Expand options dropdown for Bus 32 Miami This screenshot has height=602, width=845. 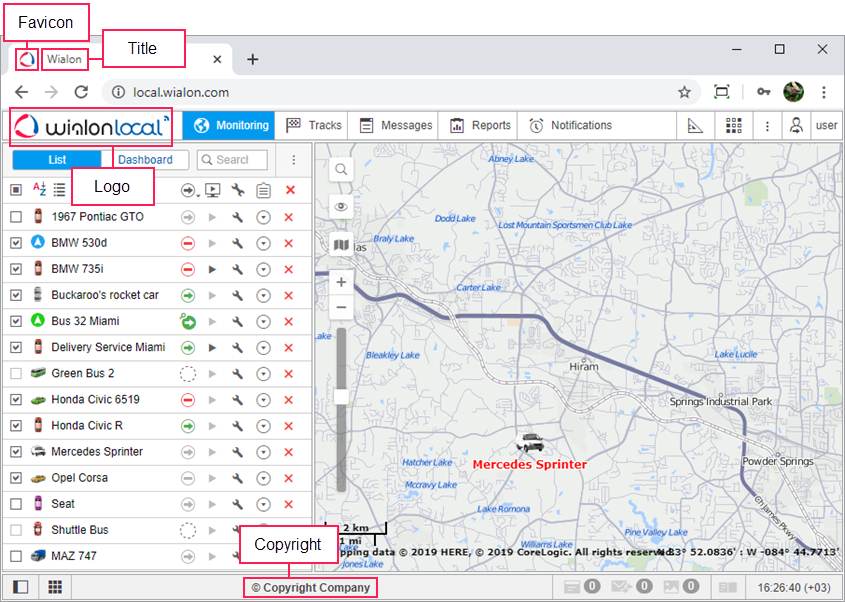[263, 321]
